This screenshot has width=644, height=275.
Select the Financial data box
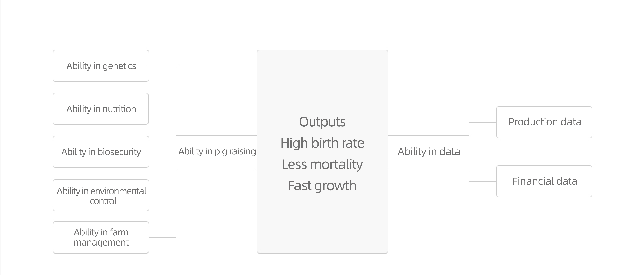(544, 181)
